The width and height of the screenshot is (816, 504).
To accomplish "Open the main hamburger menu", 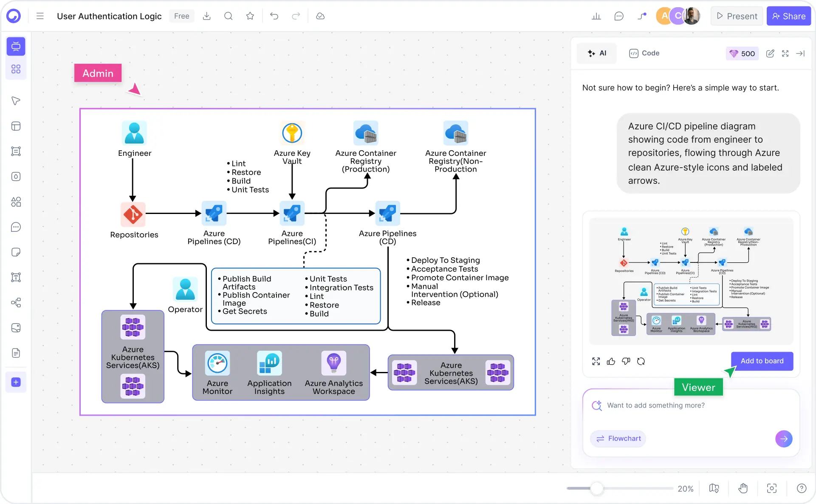I will 40,16.
